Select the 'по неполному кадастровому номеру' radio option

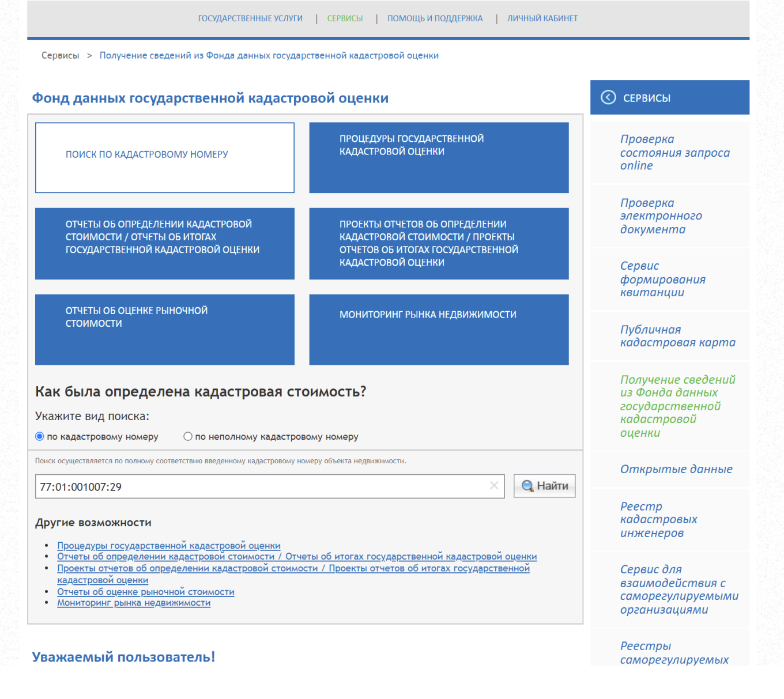[188, 437]
